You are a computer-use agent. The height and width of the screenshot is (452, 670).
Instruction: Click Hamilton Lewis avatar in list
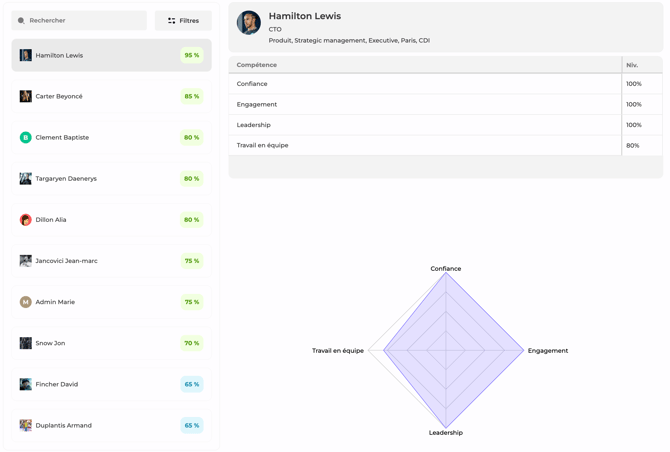(x=26, y=56)
